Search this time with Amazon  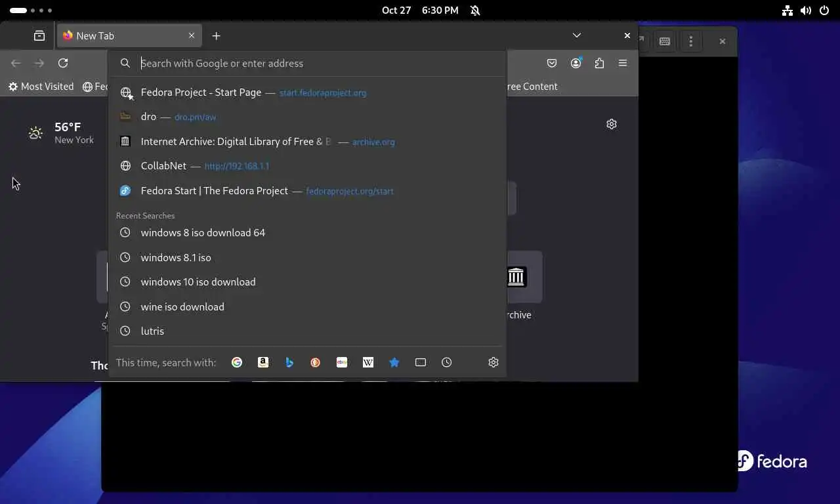(263, 362)
